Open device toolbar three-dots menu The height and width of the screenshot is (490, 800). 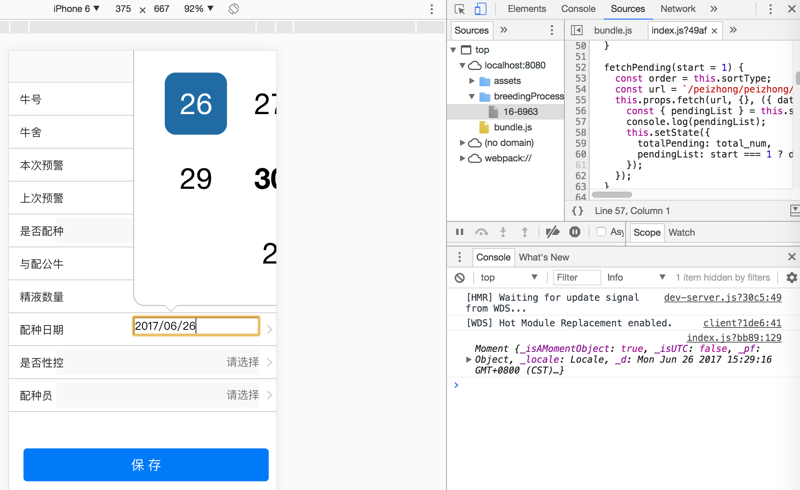(x=432, y=9)
